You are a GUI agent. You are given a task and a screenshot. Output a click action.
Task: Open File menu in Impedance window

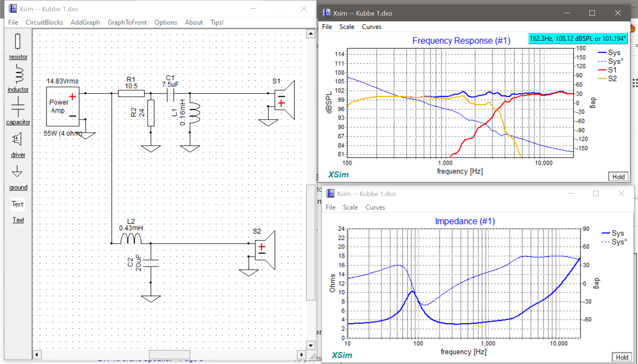point(331,207)
